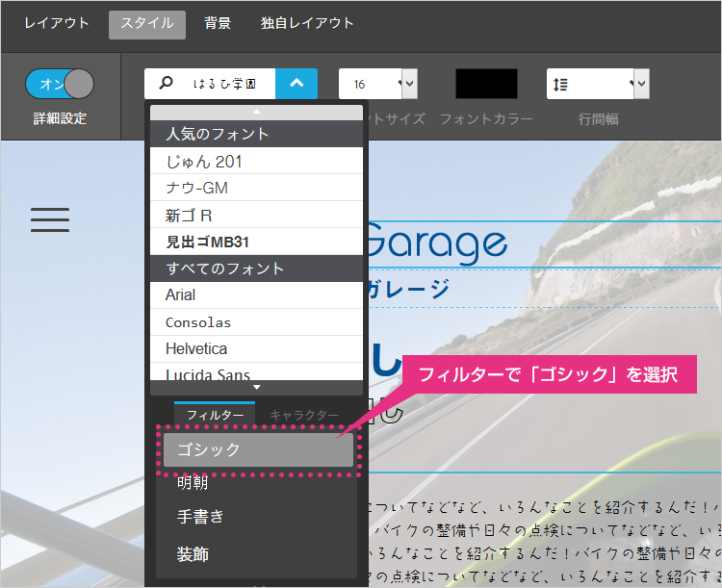The width and height of the screenshot is (722, 588).
Task: Open the hamburger menu on the page preview
Action: pos(50,219)
